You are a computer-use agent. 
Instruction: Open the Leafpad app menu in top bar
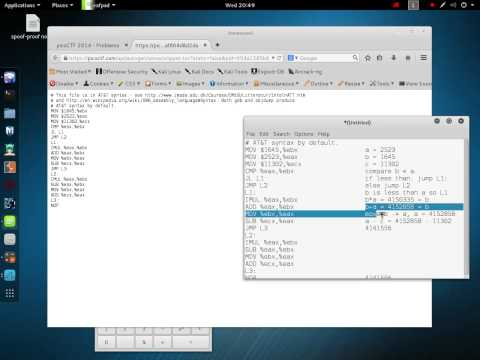coord(99,5)
